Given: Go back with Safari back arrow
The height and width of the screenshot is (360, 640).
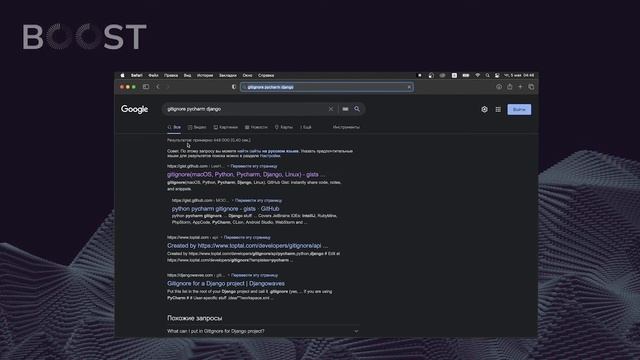Looking at the screenshot, I should click(158, 87).
